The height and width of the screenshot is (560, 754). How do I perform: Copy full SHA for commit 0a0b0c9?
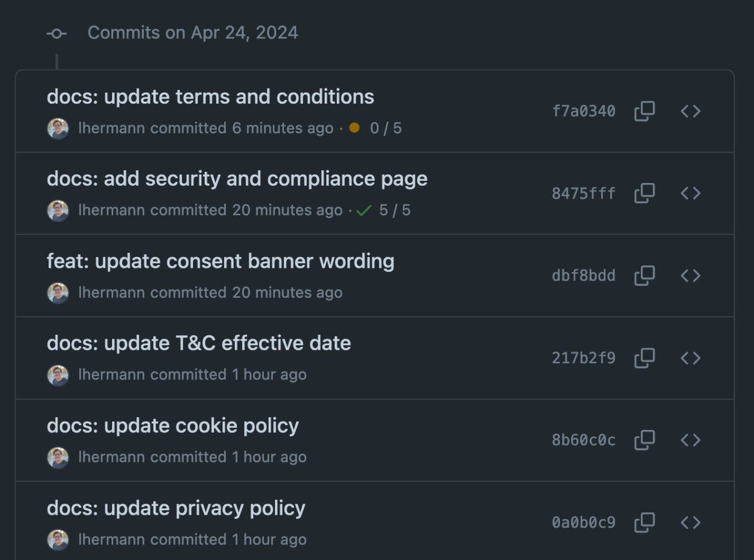[644, 522]
